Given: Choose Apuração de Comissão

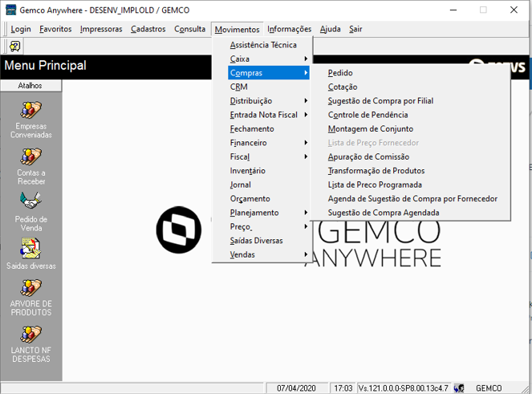Looking at the screenshot, I should click(410, 156).
